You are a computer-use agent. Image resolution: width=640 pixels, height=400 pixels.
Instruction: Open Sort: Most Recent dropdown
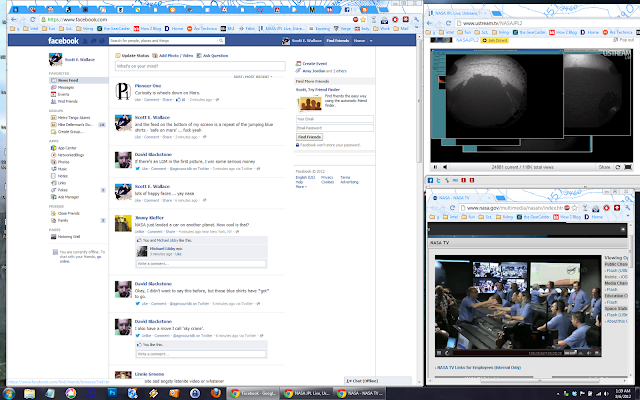click(x=253, y=77)
